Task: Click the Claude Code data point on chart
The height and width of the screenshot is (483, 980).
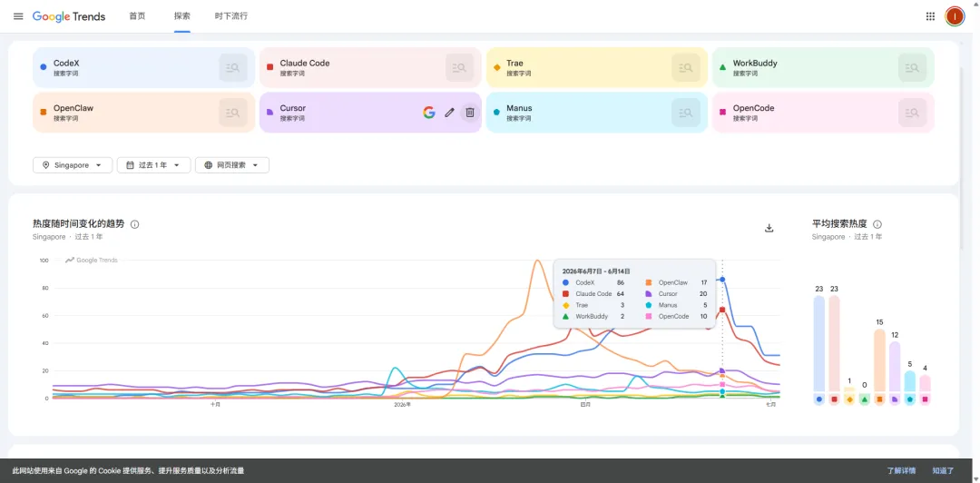Action: click(722, 310)
